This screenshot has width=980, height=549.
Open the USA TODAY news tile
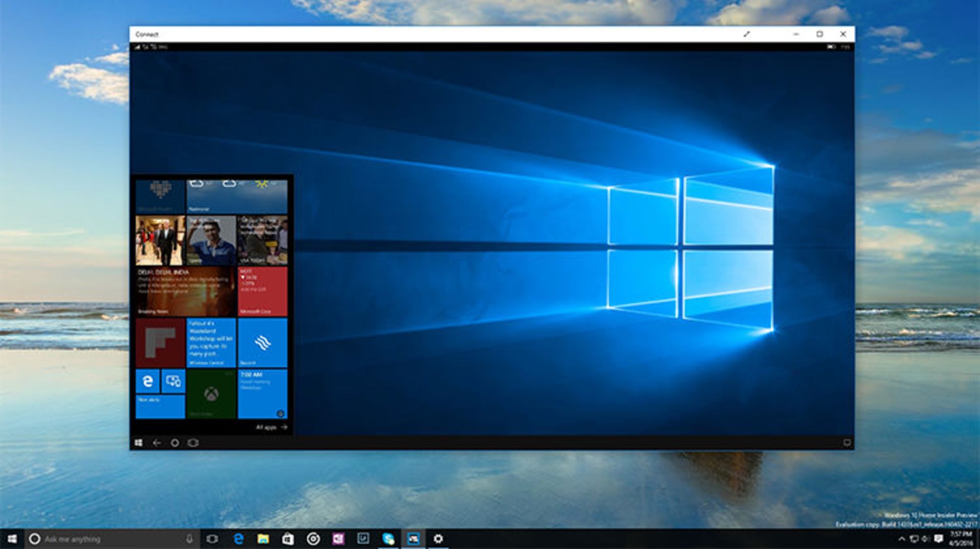pyautogui.click(x=262, y=241)
